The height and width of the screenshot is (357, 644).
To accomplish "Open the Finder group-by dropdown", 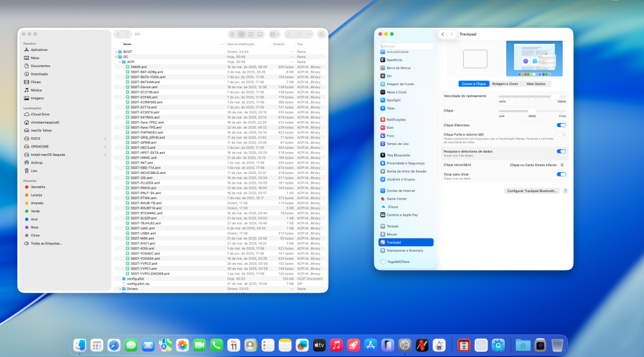I will pos(274,35).
